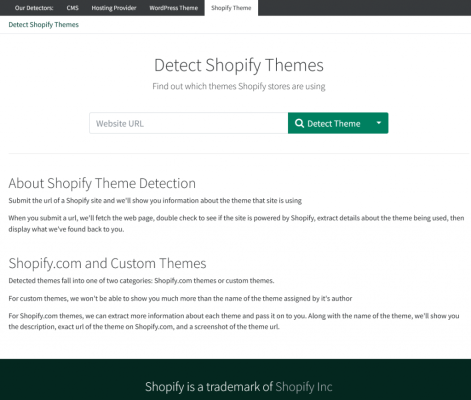Open the Hosting Provider detector tab
The image size is (471, 400).
[114, 8]
